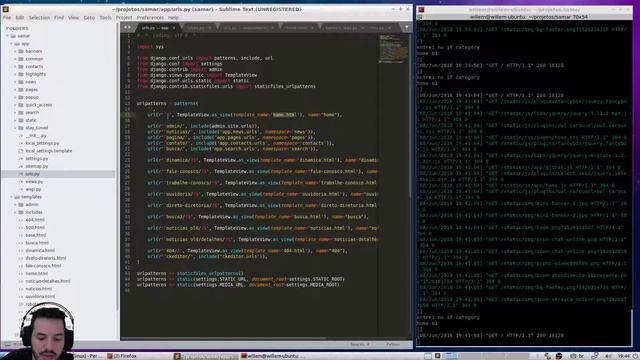This screenshot has width=640, height=360.
Task: Open the Tools menu
Action: click(x=105, y=18)
